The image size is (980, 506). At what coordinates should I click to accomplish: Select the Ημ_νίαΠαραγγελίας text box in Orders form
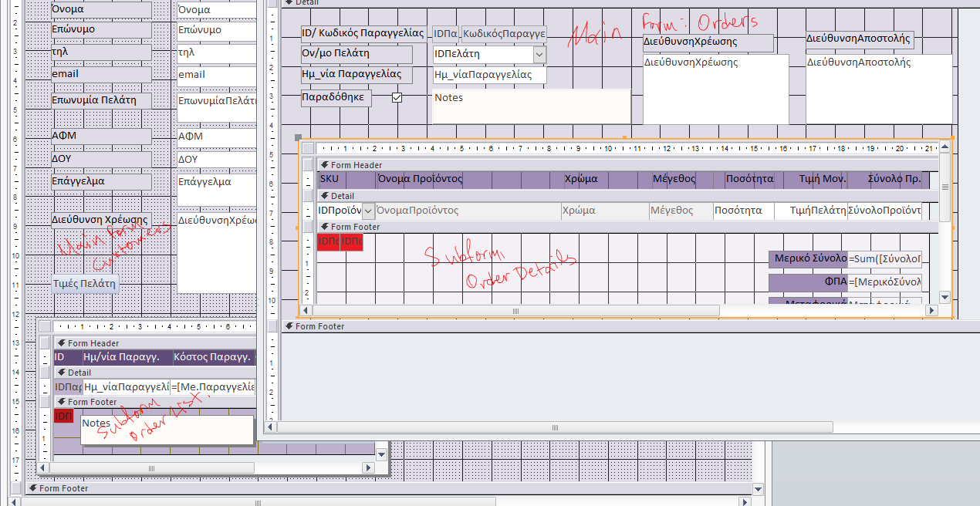tap(488, 75)
